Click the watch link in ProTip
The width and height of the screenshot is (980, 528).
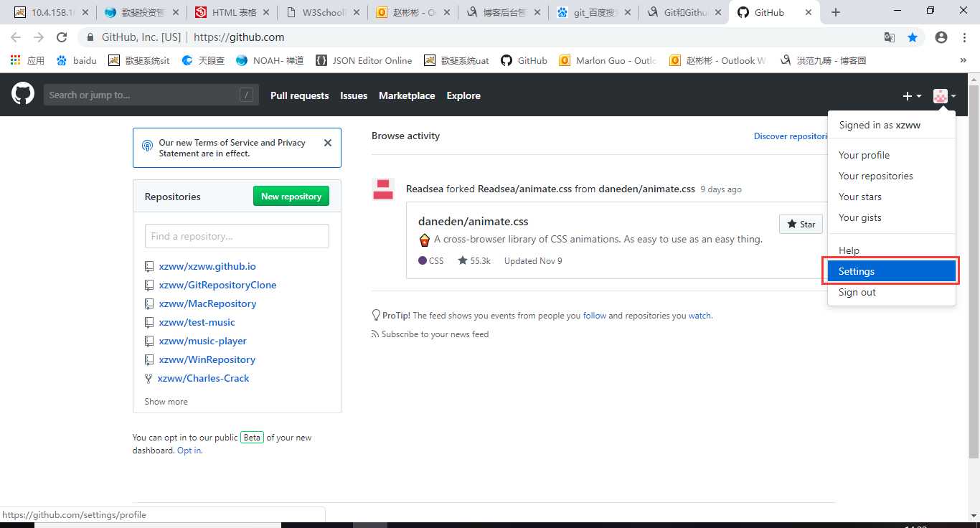pyautogui.click(x=699, y=316)
